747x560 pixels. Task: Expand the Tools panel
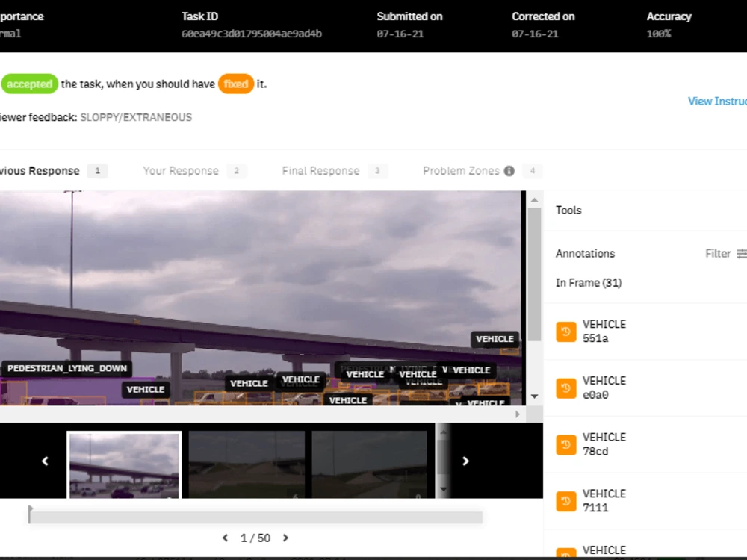pyautogui.click(x=568, y=210)
